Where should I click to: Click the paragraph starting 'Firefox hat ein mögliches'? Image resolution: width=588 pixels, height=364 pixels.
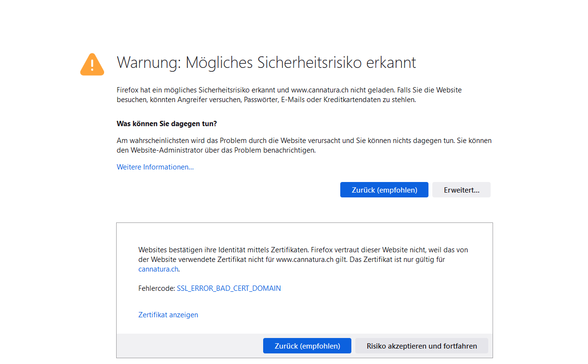coord(289,95)
